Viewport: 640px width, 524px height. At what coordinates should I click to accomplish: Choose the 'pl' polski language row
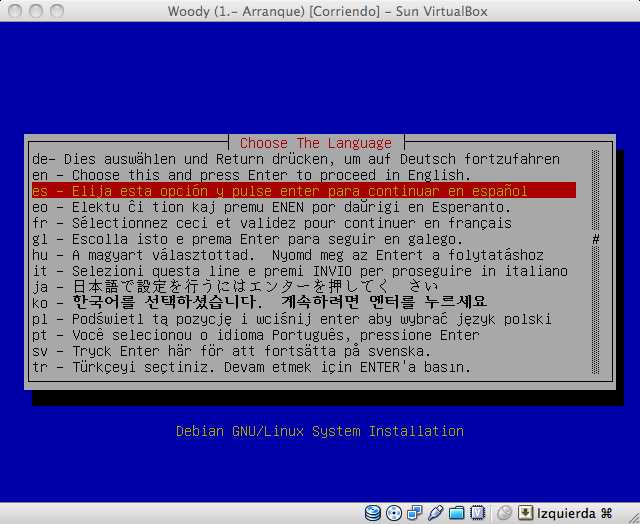[x=304, y=319]
